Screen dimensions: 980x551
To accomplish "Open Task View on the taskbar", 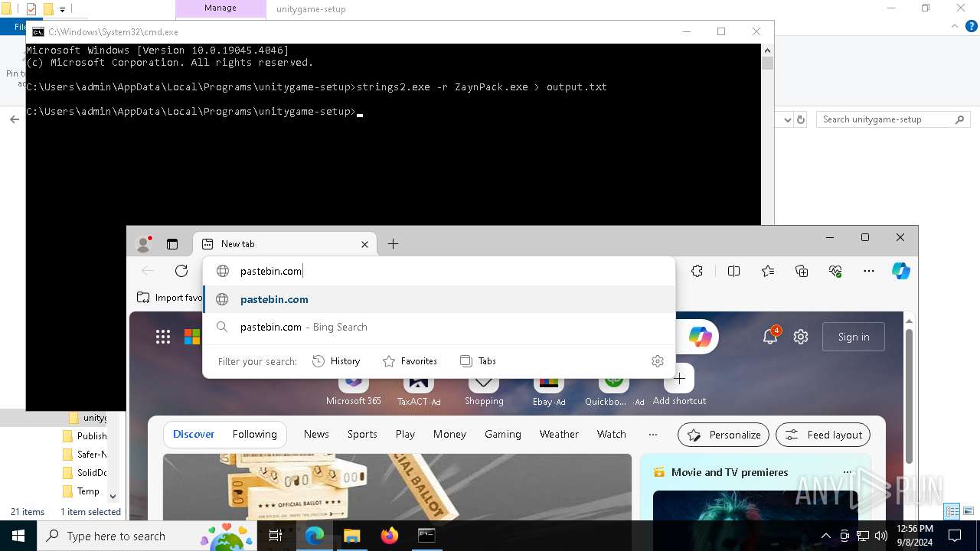I will coord(276,536).
